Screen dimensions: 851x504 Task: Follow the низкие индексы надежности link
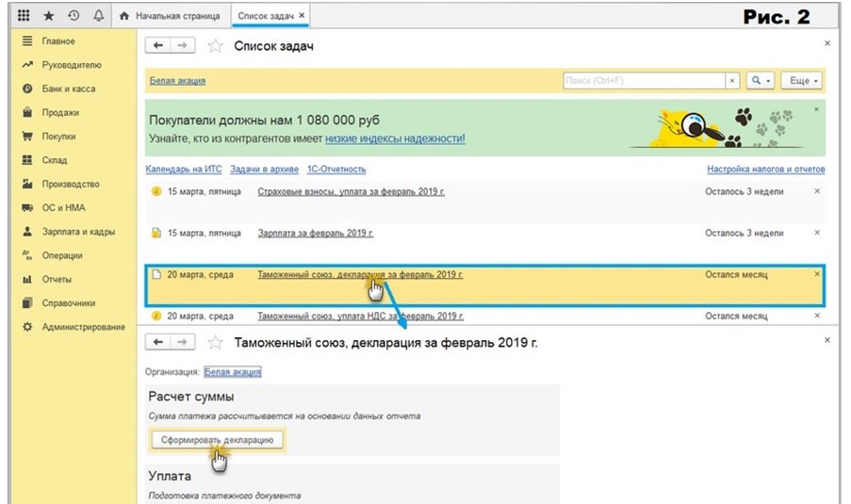pyautogui.click(x=395, y=138)
